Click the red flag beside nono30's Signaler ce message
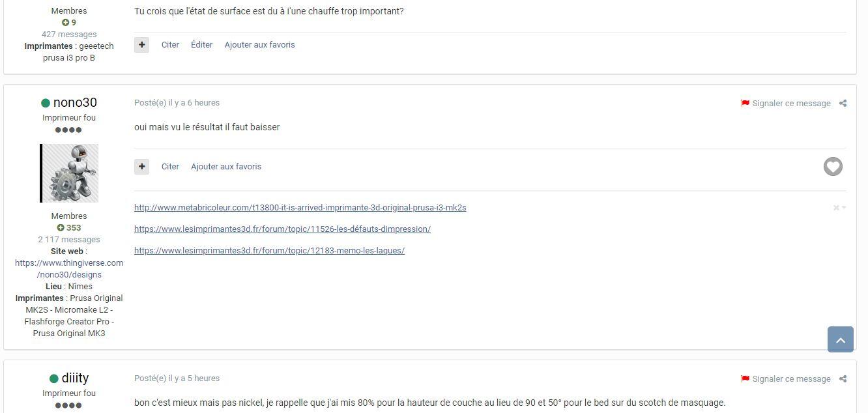The image size is (868, 413). click(x=745, y=104)
